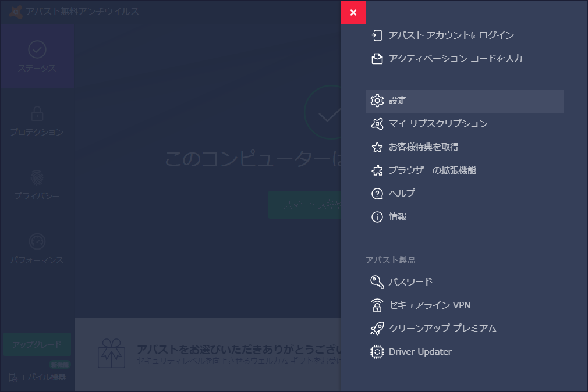The image size is (588, 392).
Task: Open the 情報 menu entry
Action: pos(464,217)
